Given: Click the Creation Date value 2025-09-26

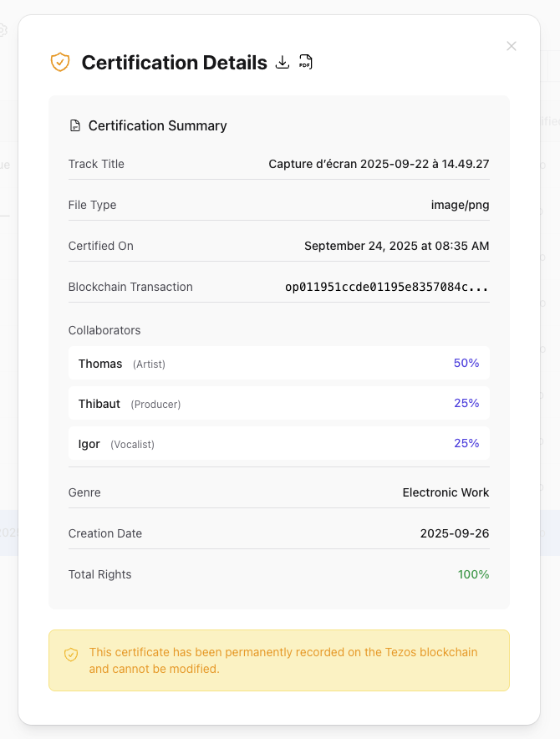Looking at the screenshot, I should pyautogui.click(x=456, y=533).
